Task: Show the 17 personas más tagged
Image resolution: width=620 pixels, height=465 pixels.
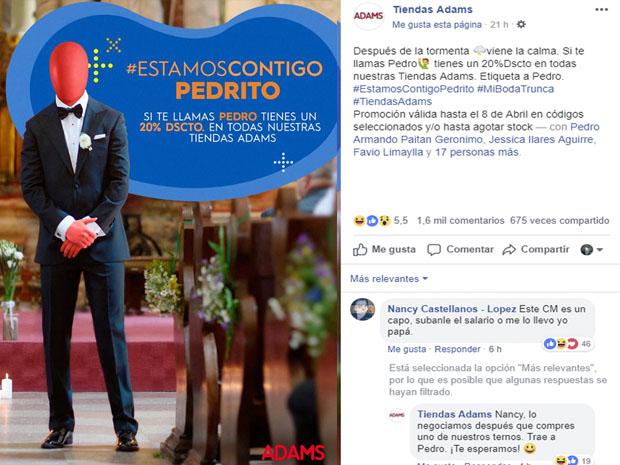Action: (x=477, y=152)
